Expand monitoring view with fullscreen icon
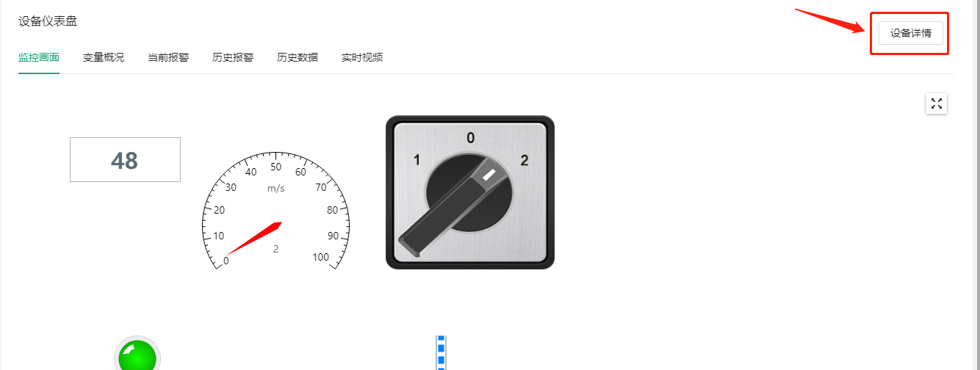980x370 pixels. tap(937, 104)
